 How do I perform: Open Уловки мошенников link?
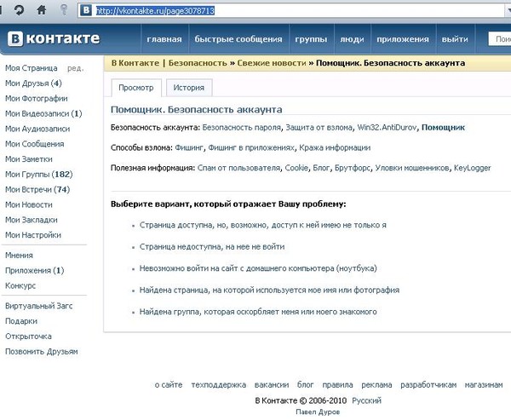pyautogui.click(x=412, y=168)
